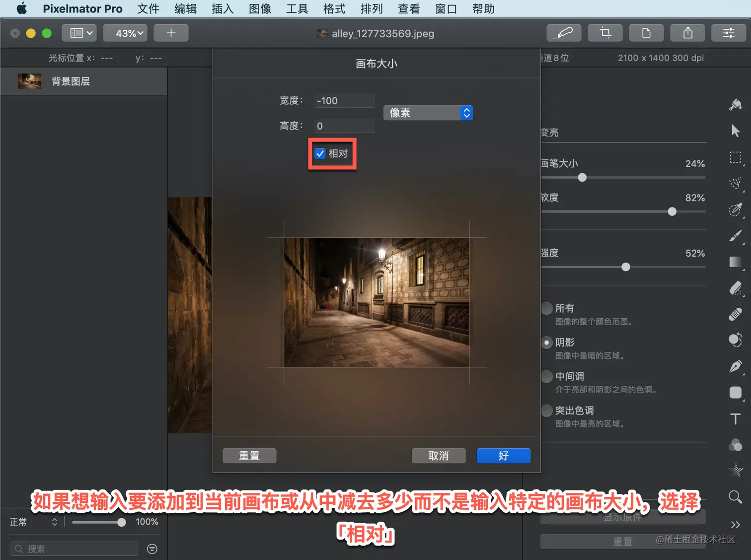Toggle the tool options sliders button
The width and height of the screenshot is (751, 560).
729,33
